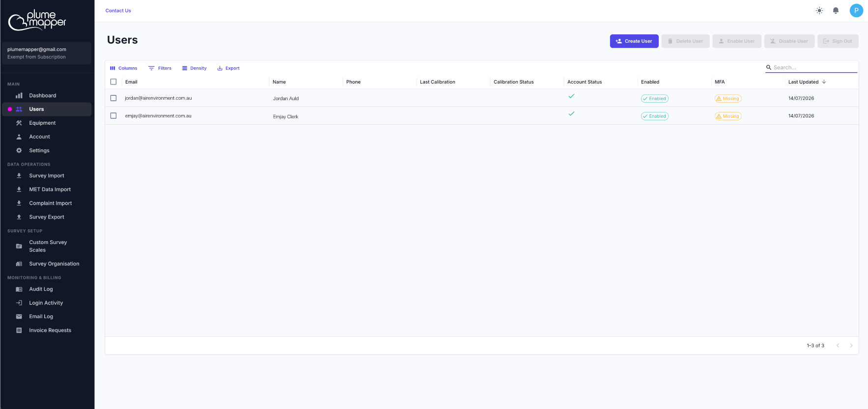Open Login Activity
The height and width of the screenshot is (409, 868).
47,303
